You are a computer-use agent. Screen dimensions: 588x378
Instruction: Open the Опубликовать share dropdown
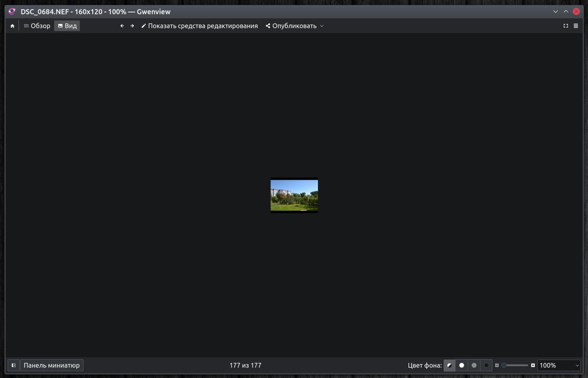coord(294,26)
